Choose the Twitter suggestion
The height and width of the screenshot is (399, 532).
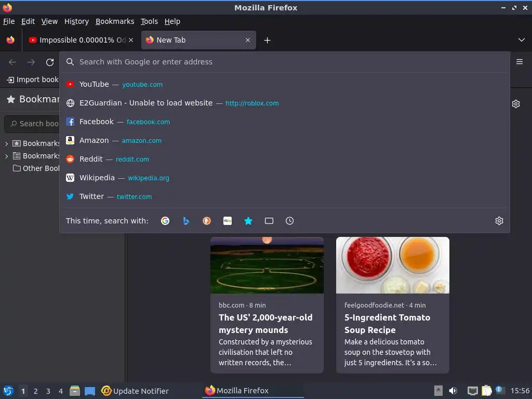[285, 196]
